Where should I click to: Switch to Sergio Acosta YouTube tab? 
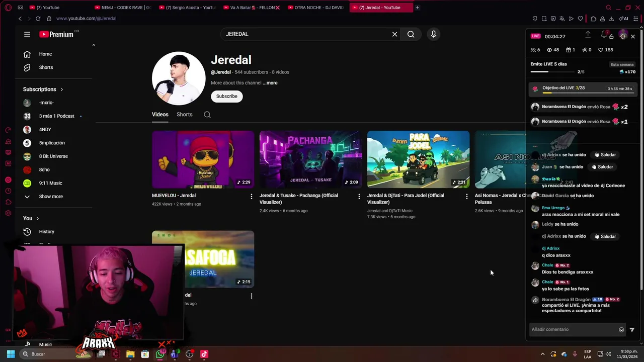pyautogui.click(x=187, y=8)
